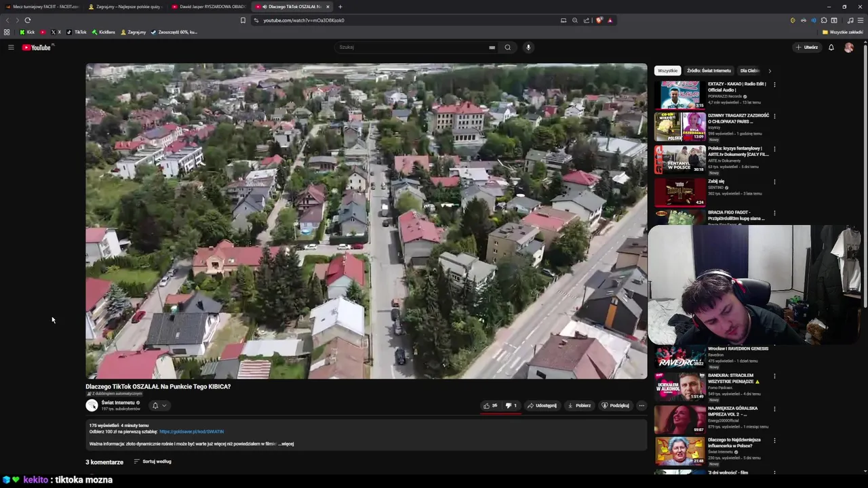Click the Z dubbingiem automatycznym label
868x488 pixels.
115,394
